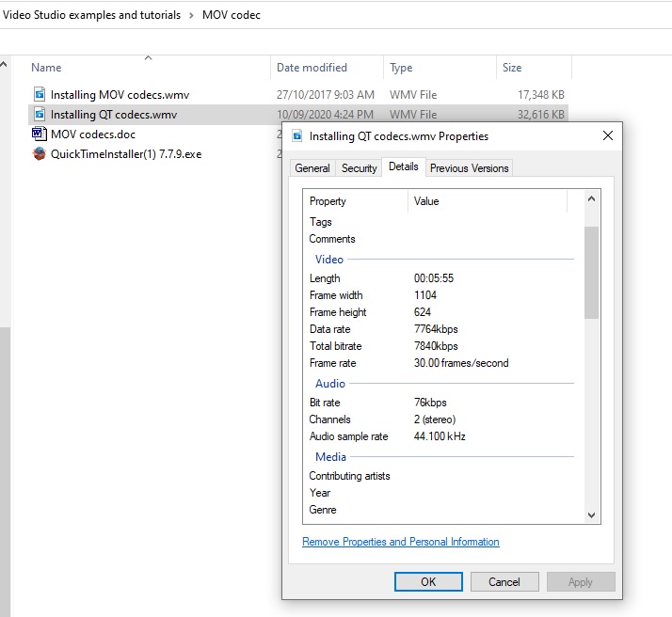Click the Channels value 2 (stereo)

(x=435, y=419)
